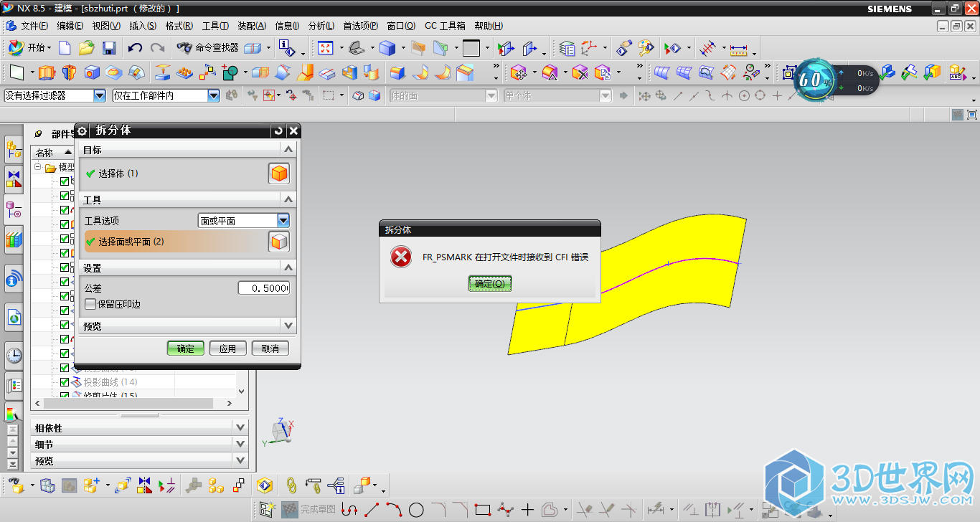
Task: Click the Undo arrow icon
Action: (135, 49)
